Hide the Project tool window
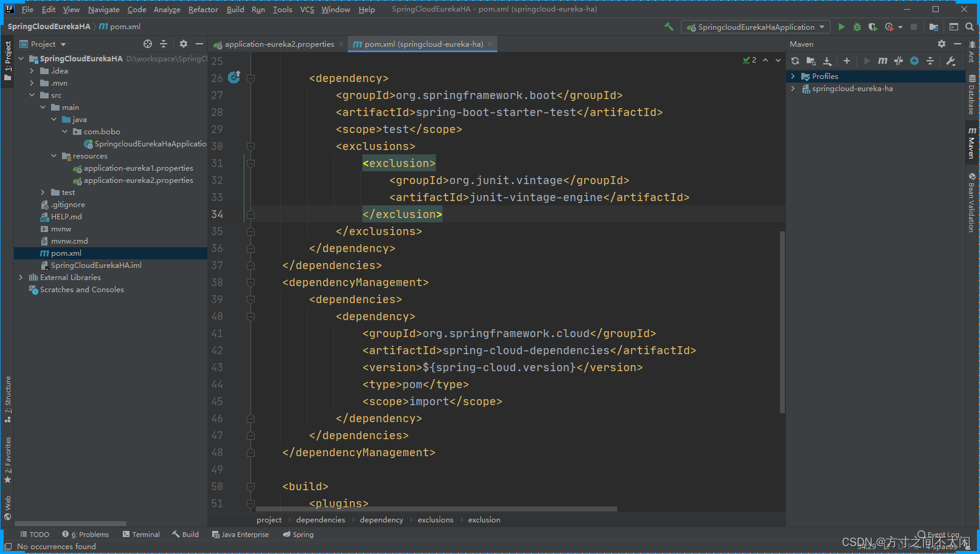980x554 pixels. coord(199,44)
